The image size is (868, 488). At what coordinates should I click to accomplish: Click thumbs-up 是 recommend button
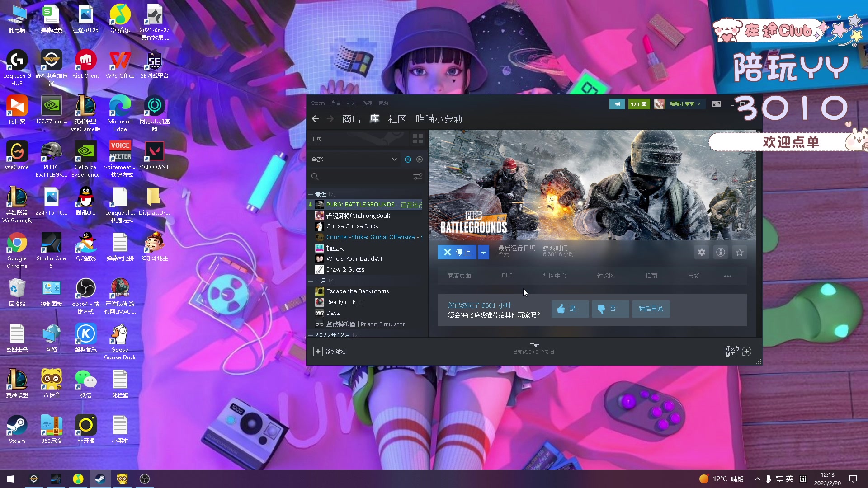(570, 309)
